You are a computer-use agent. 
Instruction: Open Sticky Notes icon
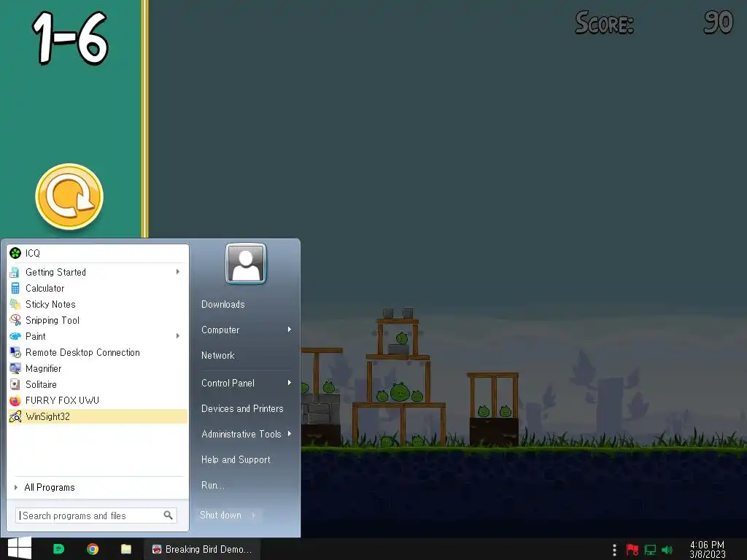click(x=15, y=304)
